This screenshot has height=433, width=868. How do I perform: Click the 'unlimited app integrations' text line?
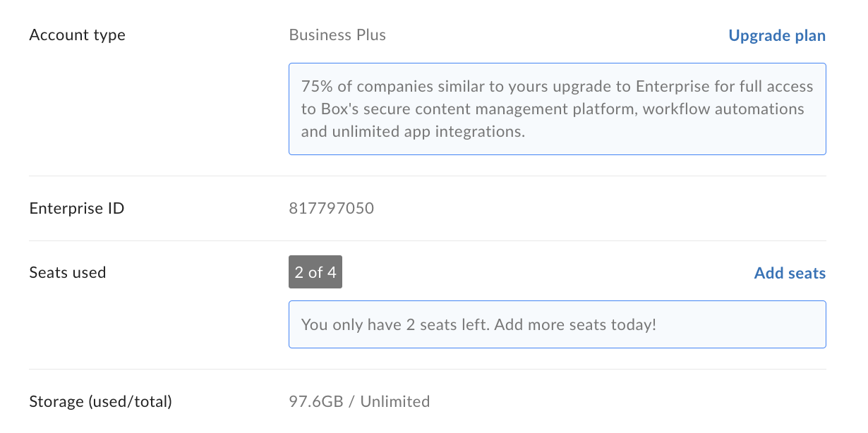point(413,131)
